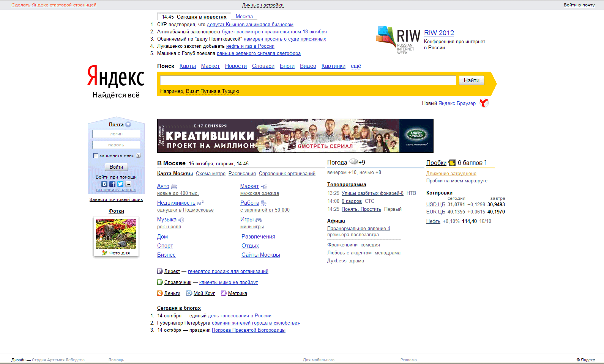Image resolution: width=604 pixels, height=364 pixels.
Task: Open the RIW Russian Internet Week logo
Action: click(398, 40)
